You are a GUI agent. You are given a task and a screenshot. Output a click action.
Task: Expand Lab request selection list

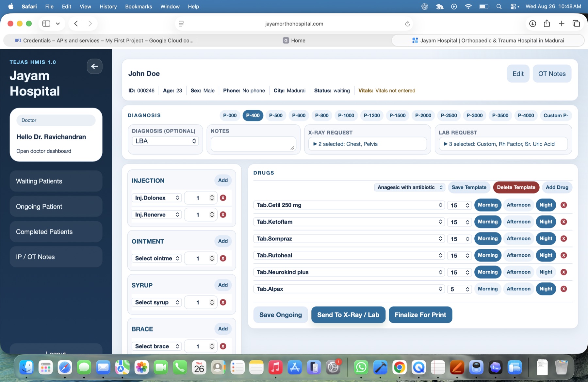(503, 144)
